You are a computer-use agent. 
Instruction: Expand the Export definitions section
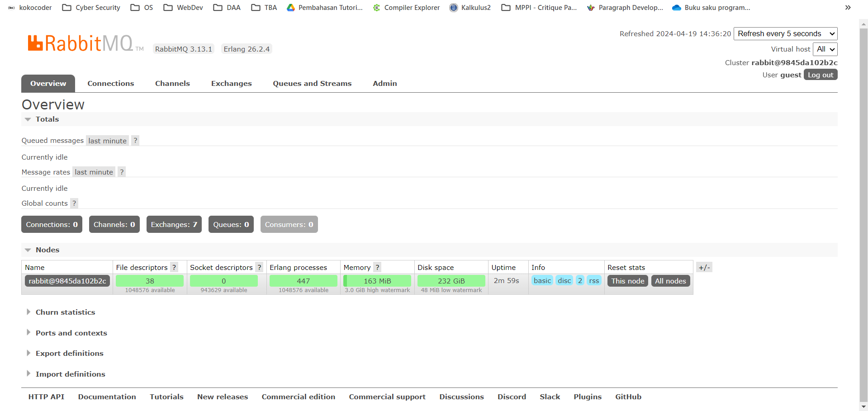65,354
